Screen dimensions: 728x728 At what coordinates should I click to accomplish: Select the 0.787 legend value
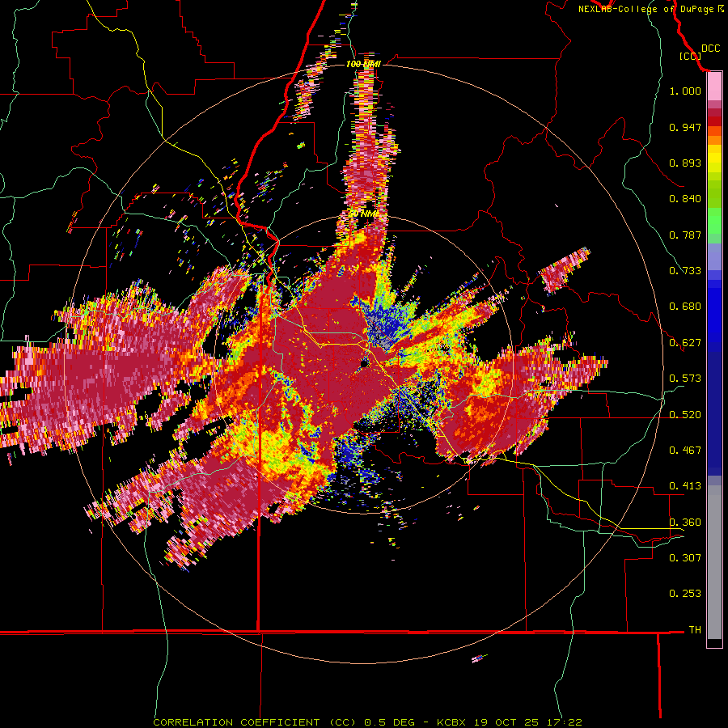[x=685, y=235]
